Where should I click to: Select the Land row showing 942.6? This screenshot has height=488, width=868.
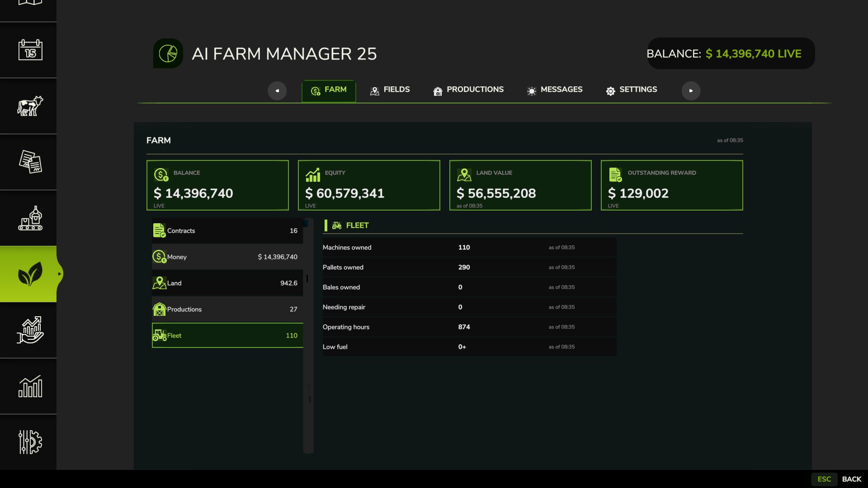coord(227,283)
